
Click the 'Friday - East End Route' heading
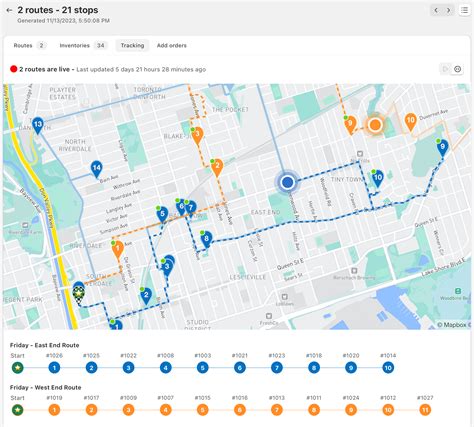[45, 345]
